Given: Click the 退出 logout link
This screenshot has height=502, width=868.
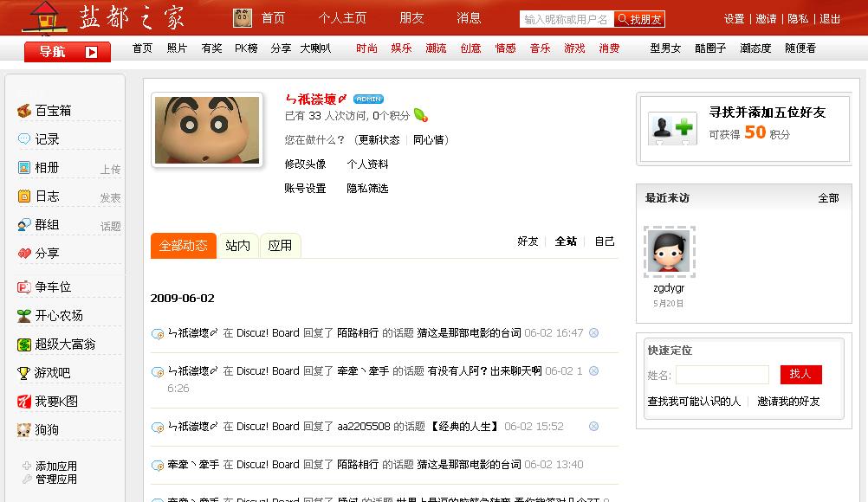Looking at the screenshot, I should [830, 19].
